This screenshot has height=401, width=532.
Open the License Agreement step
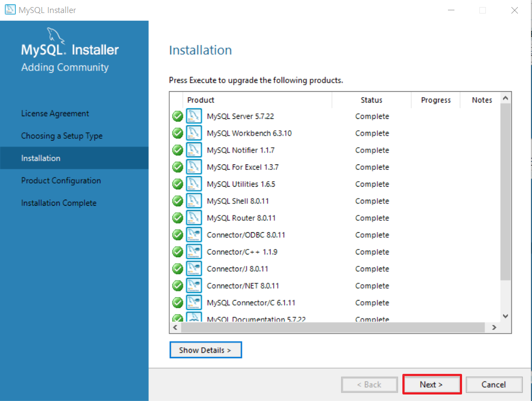pos(55,113)
